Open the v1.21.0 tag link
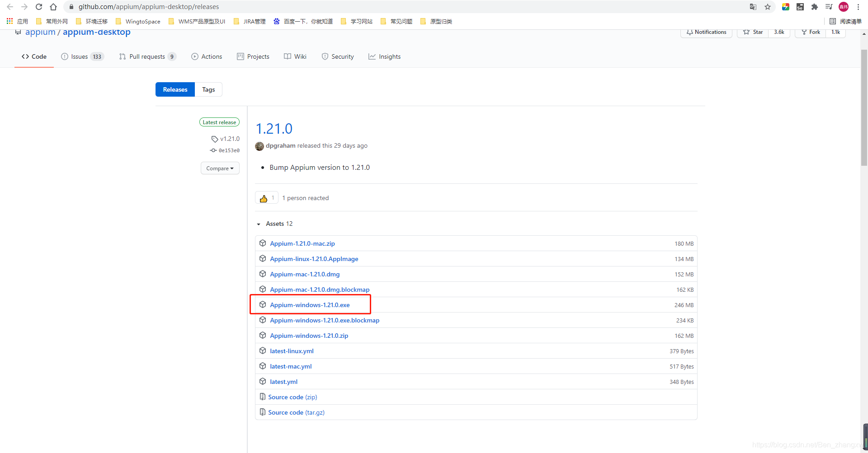Screen dimensions: 868x453 click(230, 139)
